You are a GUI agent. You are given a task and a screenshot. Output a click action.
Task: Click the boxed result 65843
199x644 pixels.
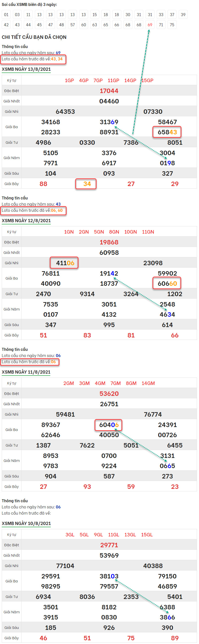coord(167,132)
